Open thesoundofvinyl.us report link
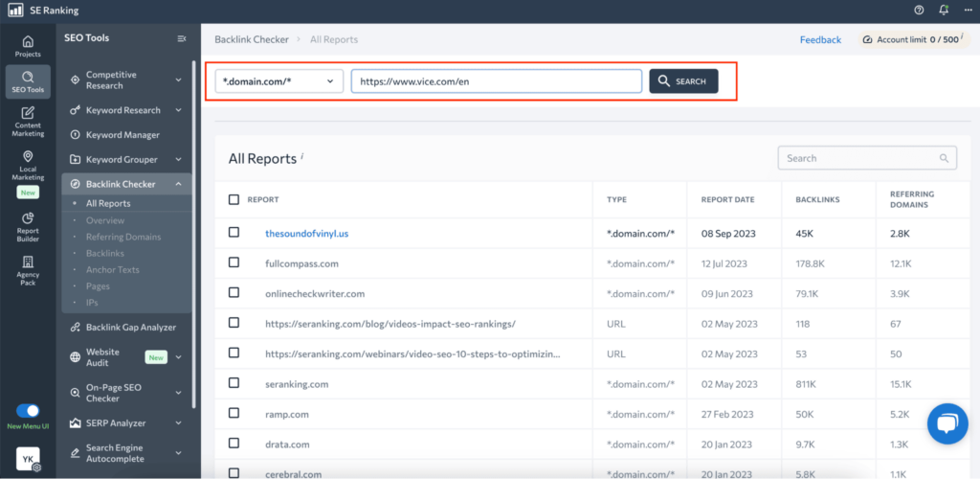This screenshot has width=980, height=479. [307, 233]
